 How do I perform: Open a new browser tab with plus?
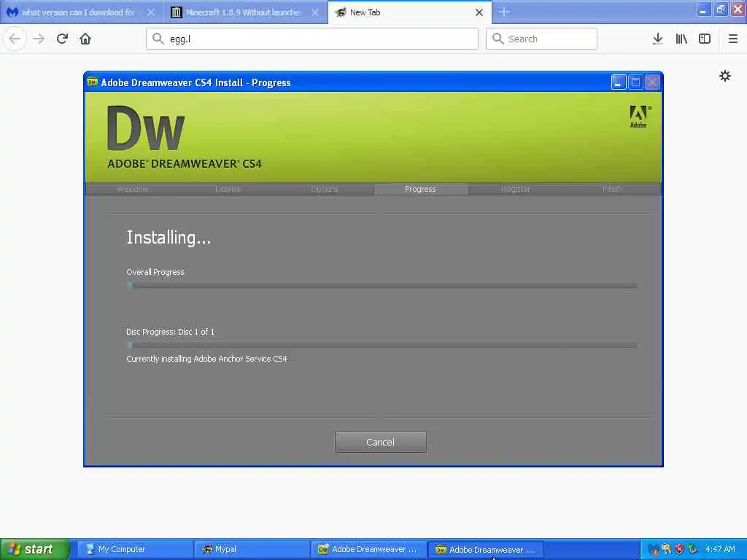click(x=504, y=12)
